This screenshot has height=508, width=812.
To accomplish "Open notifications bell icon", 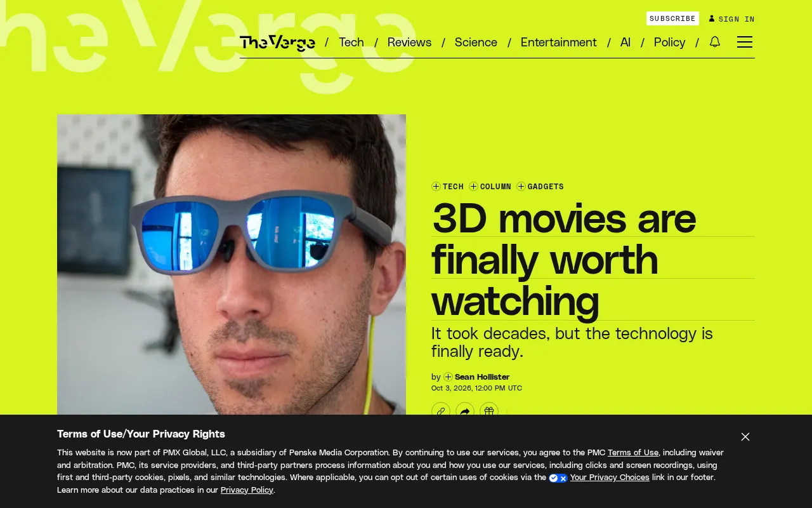I will coord(715,42).
